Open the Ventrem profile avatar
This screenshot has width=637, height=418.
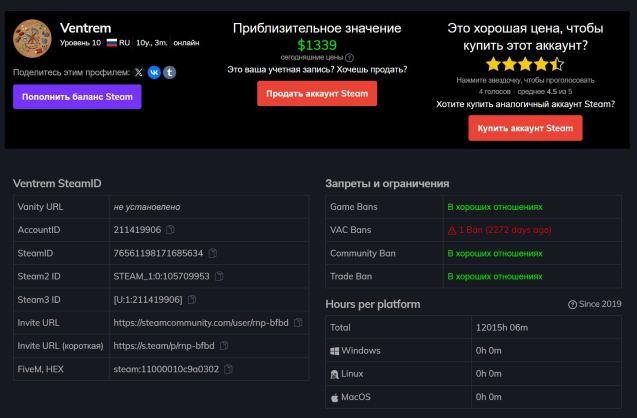(x=32, y=39)
